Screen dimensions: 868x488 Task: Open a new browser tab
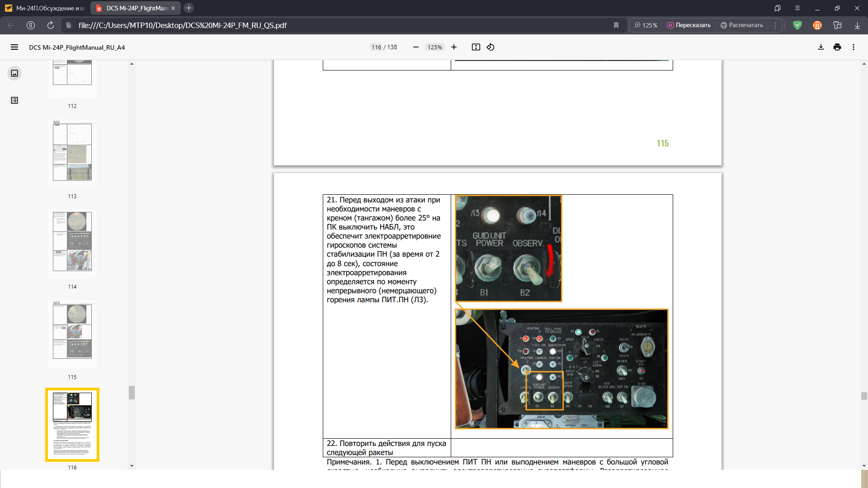click(189, 8)
